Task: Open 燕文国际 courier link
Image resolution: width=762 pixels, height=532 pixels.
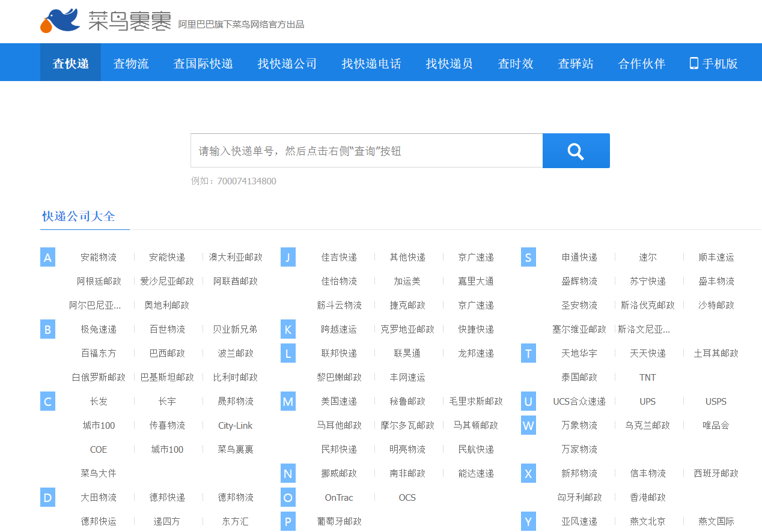Action: [716, 521]
